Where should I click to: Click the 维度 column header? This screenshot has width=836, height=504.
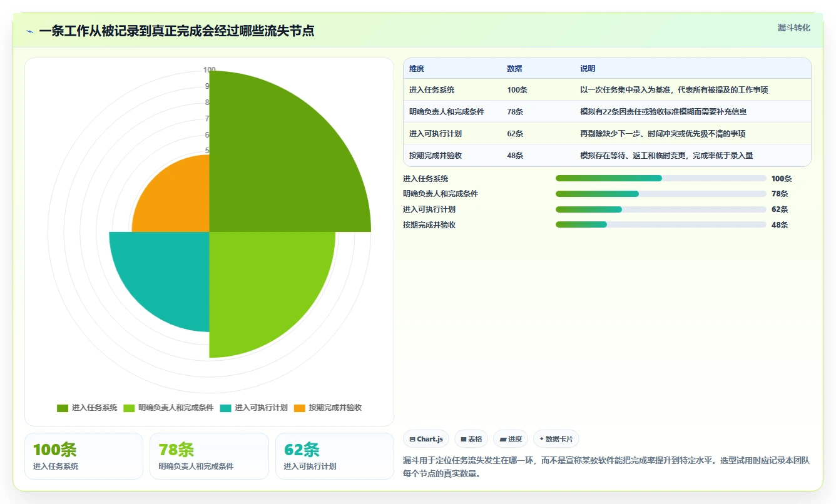pos(417,69)
